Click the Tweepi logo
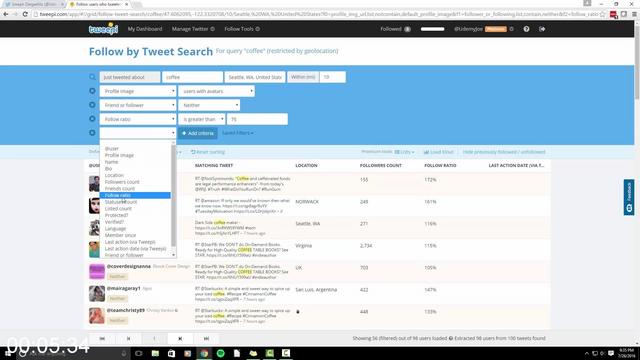 click(x=103, y=29)
